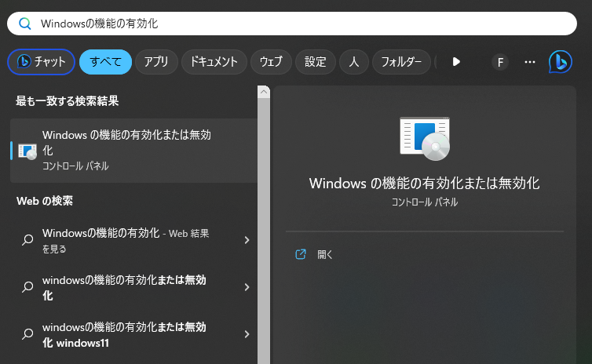Select the 設定 filter tab
Screen dimensions: 592x364
coord(316,61)
